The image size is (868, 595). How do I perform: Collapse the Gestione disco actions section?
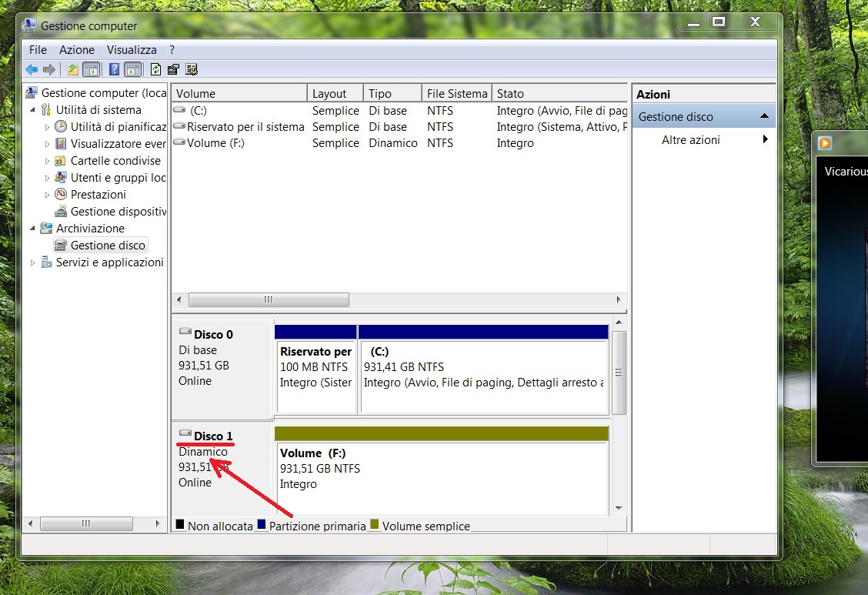[x=764, y=116]
